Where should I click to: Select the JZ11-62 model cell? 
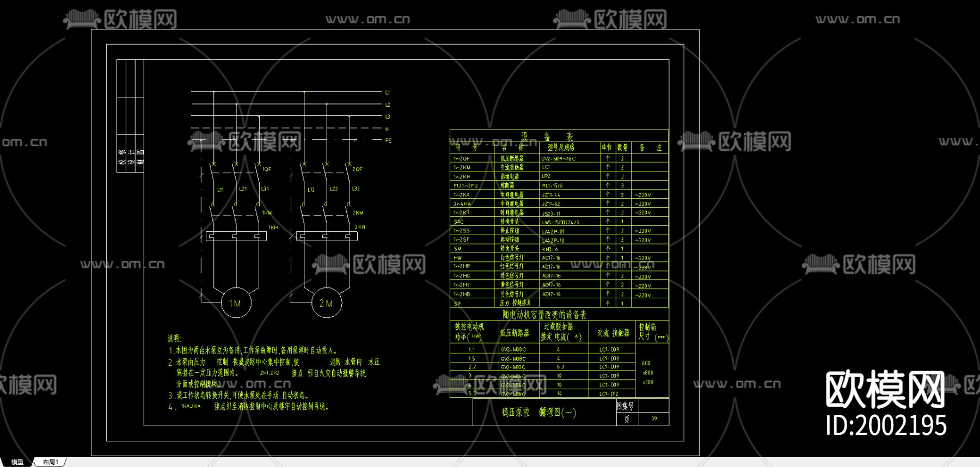[551, 204]
